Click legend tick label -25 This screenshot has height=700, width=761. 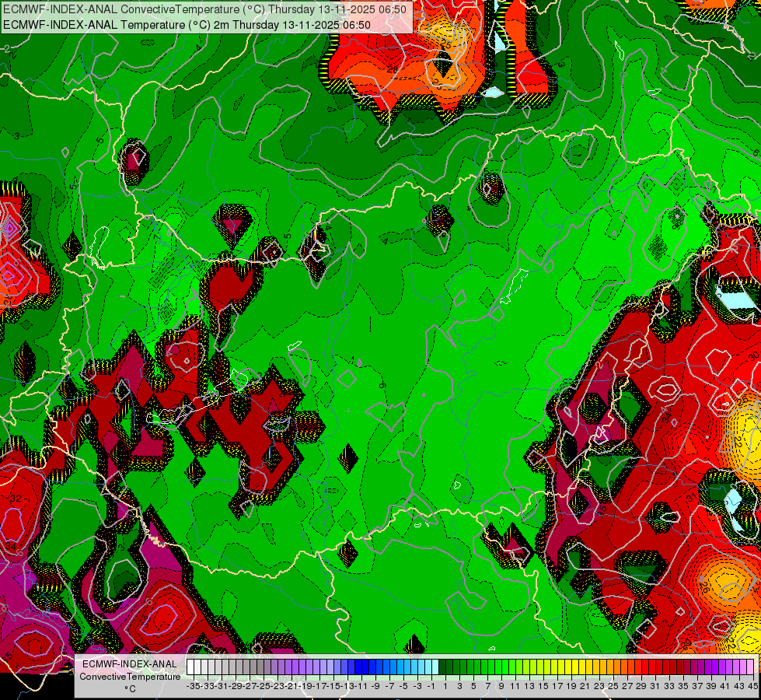tap(264, 686)
